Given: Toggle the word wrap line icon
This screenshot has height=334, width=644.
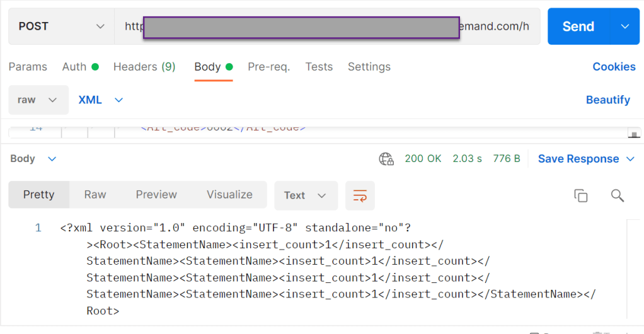Looking at the screenshot, I should (x=360, y=195).
